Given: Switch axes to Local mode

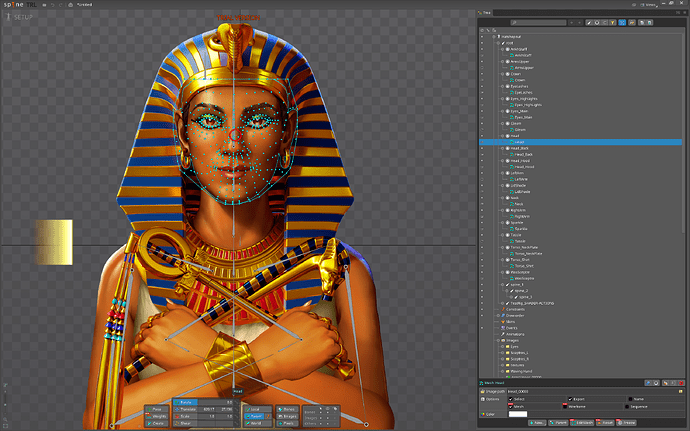Looking at the screenshot, I should coord(258,409).
